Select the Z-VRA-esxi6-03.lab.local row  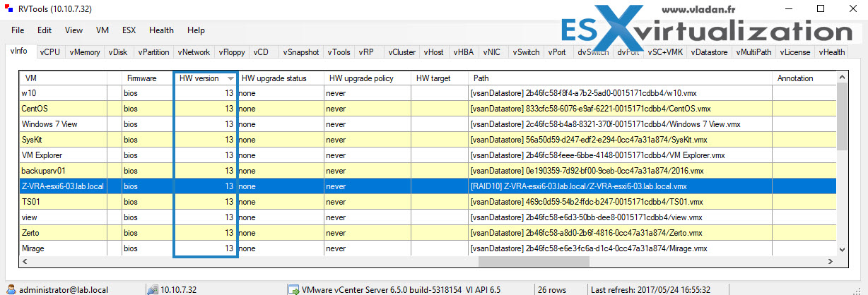[428, 186]
